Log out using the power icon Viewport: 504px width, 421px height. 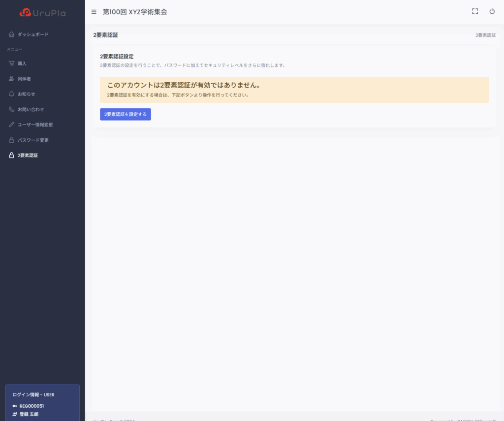pos(492,12)
